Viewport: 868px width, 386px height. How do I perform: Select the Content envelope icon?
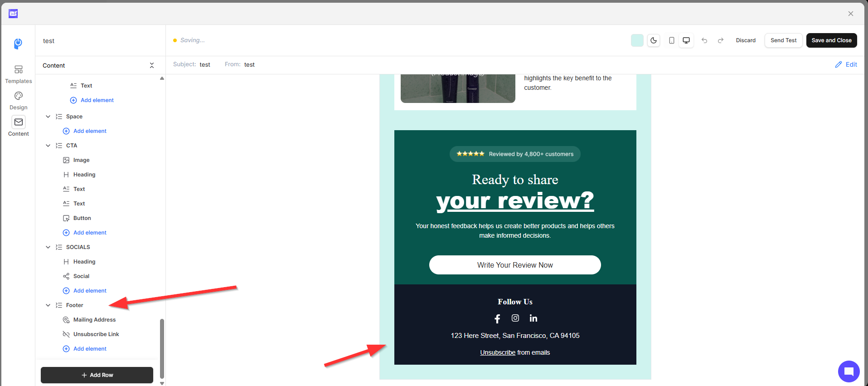[x=19, y=122]
